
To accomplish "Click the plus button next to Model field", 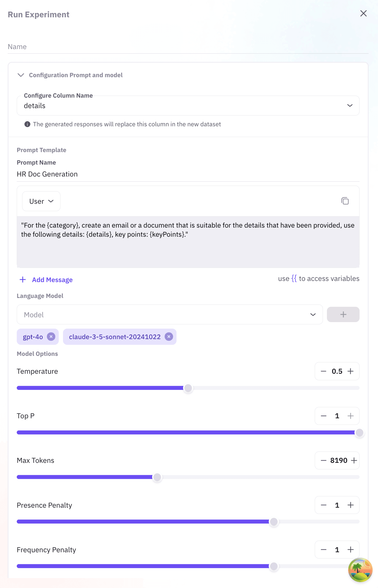I will tap(343, 314).
